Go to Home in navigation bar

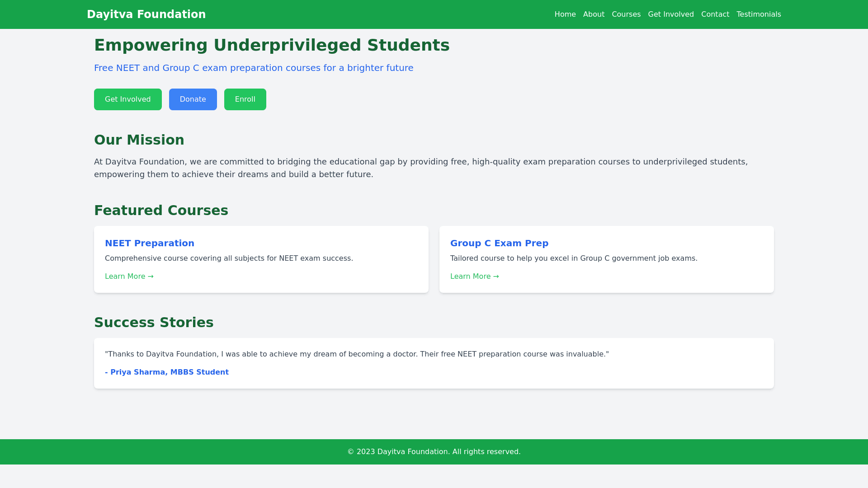565,14
